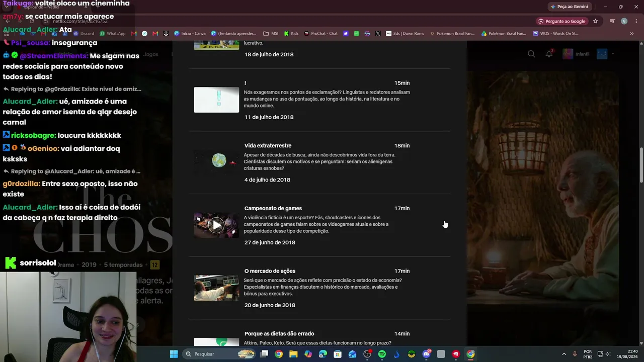Click the Peça ao Gemini button
The width and height of the screenshot is (644, 362).
569,7
